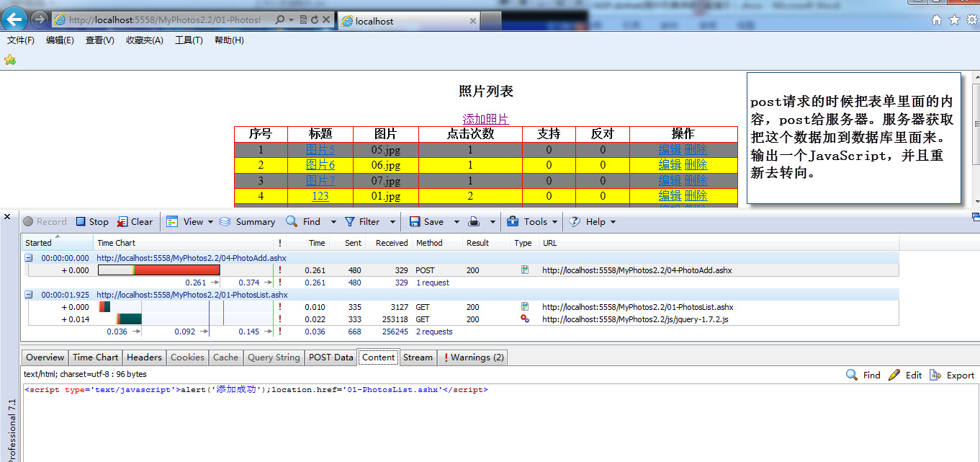Image resolution: width=980 pixels, height=462 pixels.
Task: Save the HttpWatch log with Save
Action: [x=426, y=222]
